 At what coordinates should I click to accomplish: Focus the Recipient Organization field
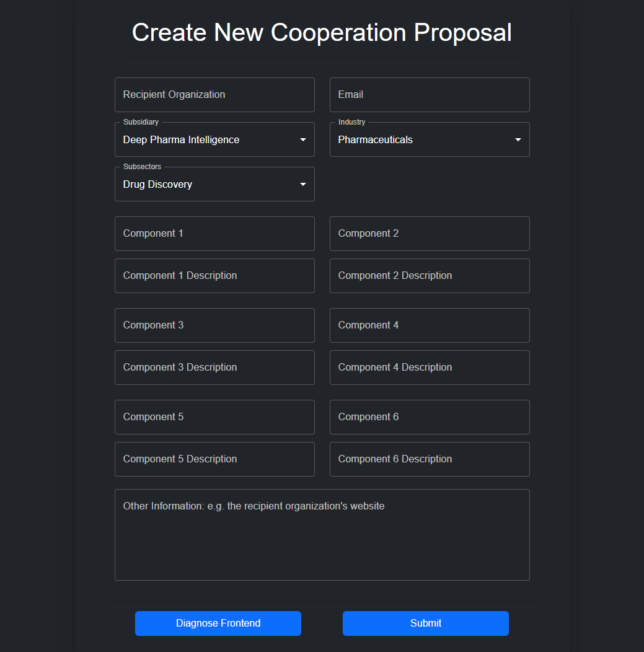click(214, 95)
